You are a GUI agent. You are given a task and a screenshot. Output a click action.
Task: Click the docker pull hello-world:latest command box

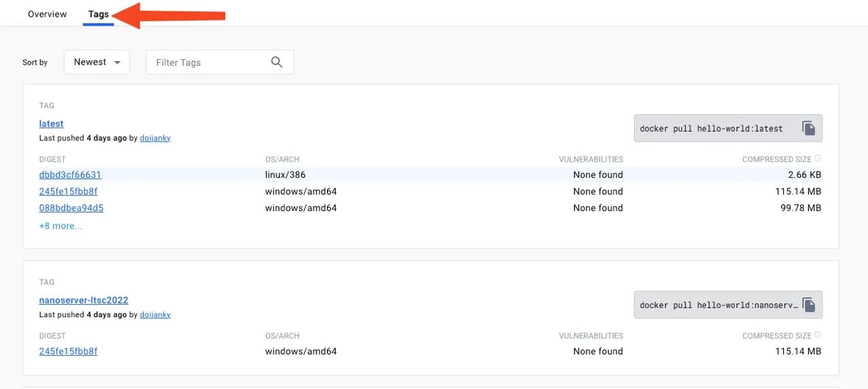(x=711, y=128)
